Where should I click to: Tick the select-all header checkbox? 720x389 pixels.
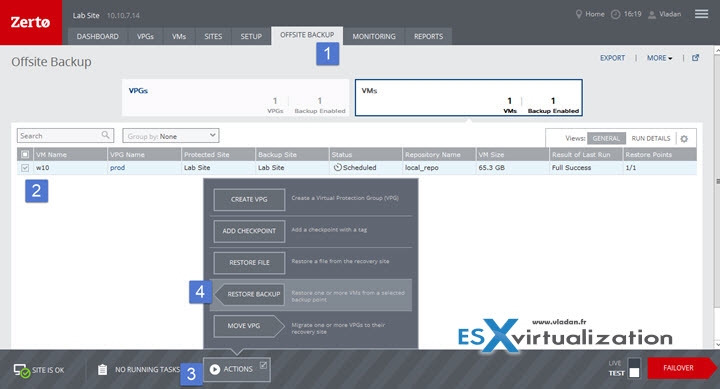[25, 154]
